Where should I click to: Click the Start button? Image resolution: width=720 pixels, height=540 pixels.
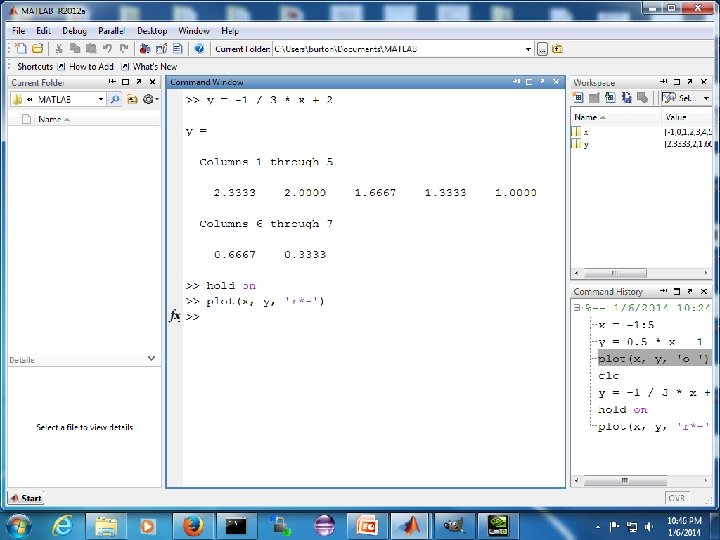point(26,498)
